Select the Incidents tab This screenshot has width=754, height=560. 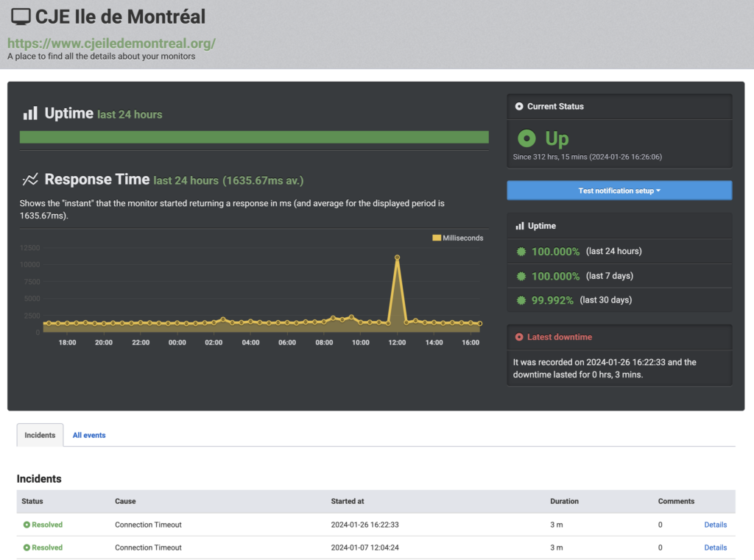40,436
